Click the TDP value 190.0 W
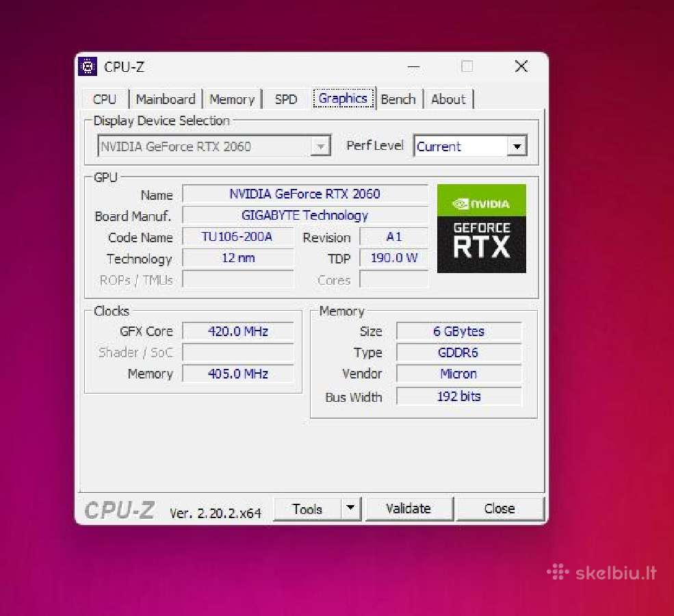 pos(393,258)
